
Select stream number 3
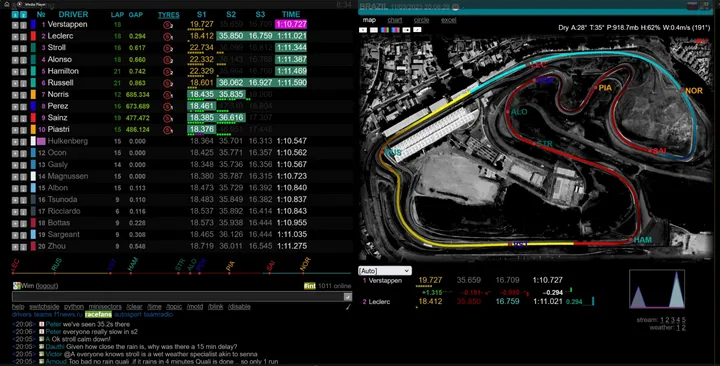[x=673, y=320]
